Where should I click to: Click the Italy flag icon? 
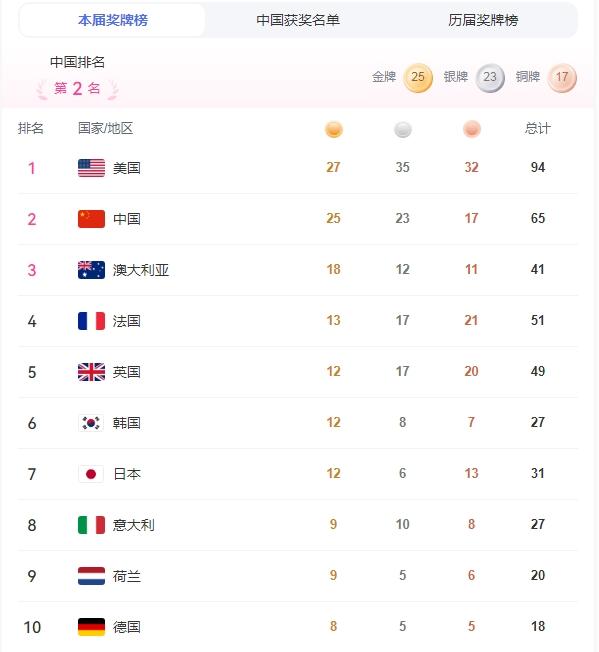click(x=91, y=525)
